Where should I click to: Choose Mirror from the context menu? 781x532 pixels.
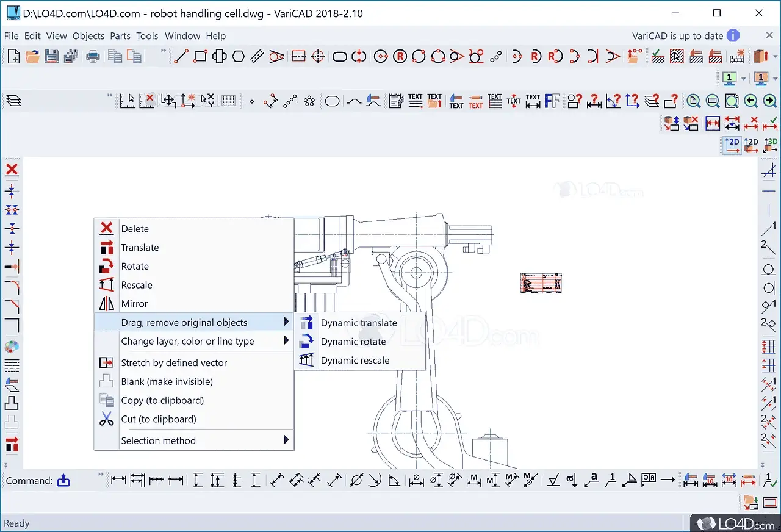click(x=194, y=303)
